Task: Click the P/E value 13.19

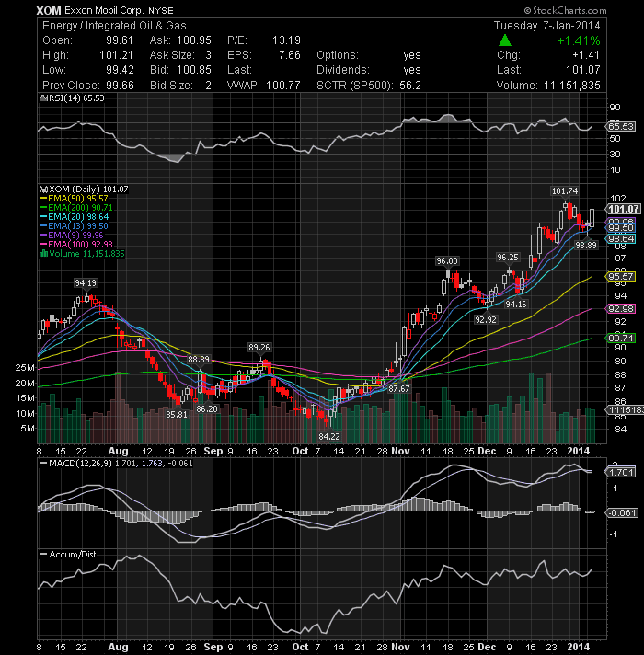Action: 286,40
